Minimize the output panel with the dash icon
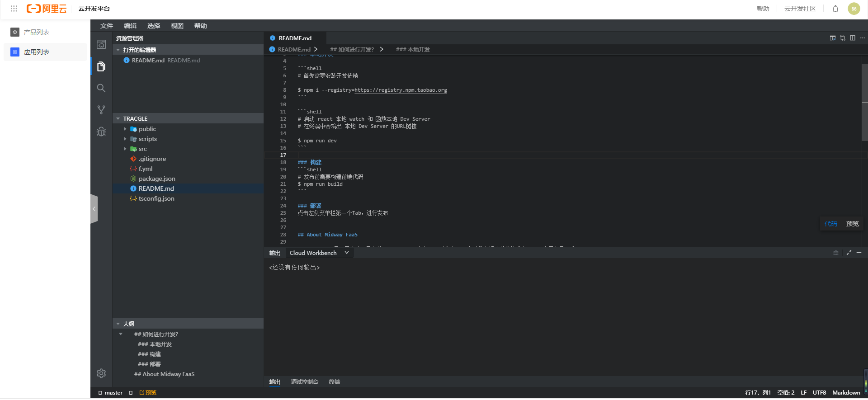This screenshot has height=400, width=868. click(859, 253)
